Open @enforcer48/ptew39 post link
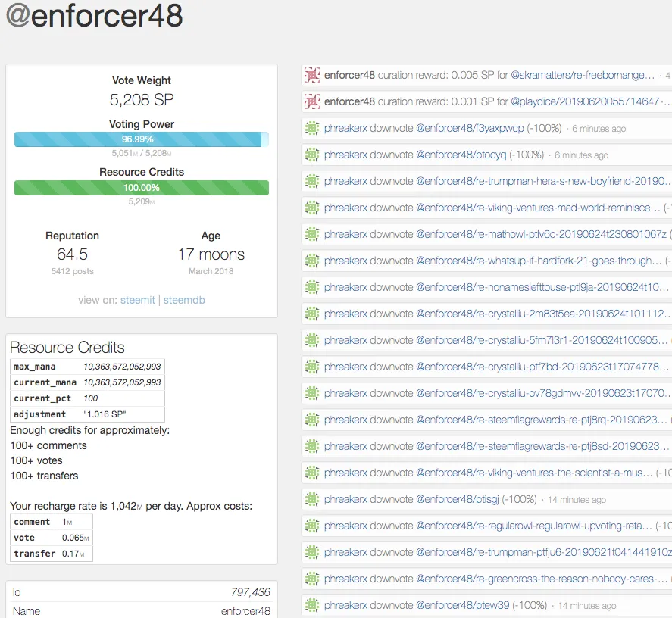 [462, 606]
